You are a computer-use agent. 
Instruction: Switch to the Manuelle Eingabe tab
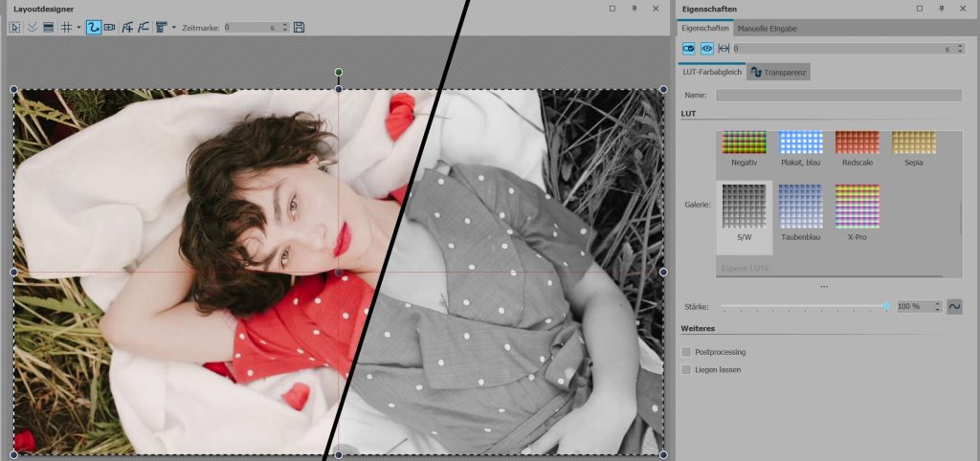pos(767,29)
